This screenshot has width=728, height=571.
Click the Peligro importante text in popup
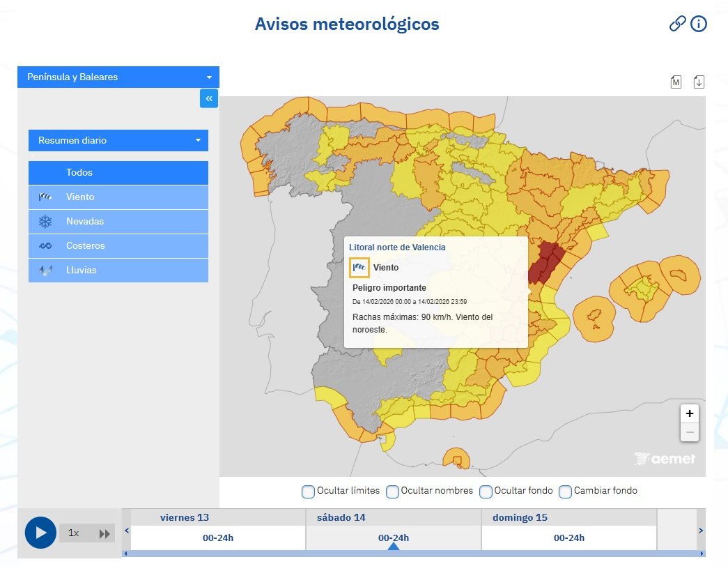coord(389,288)
